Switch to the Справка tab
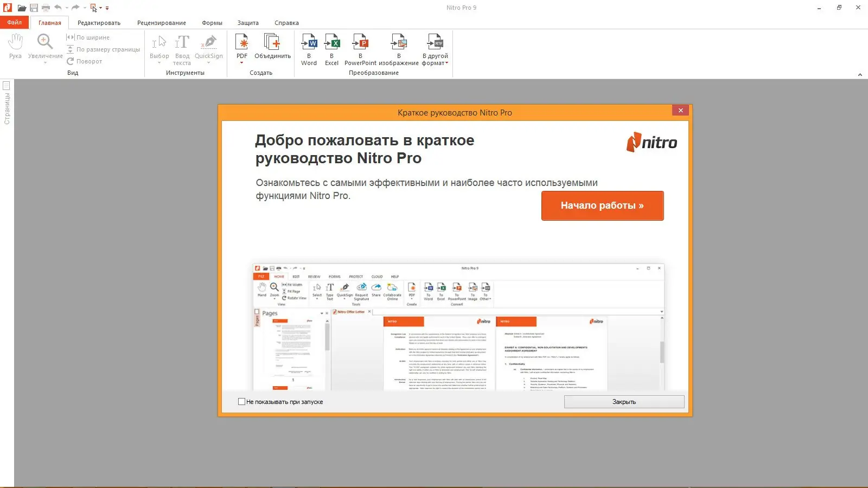 286,23
